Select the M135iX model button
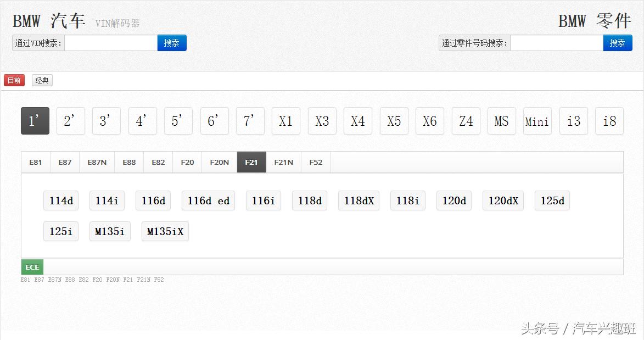 [x=165, y=231]
